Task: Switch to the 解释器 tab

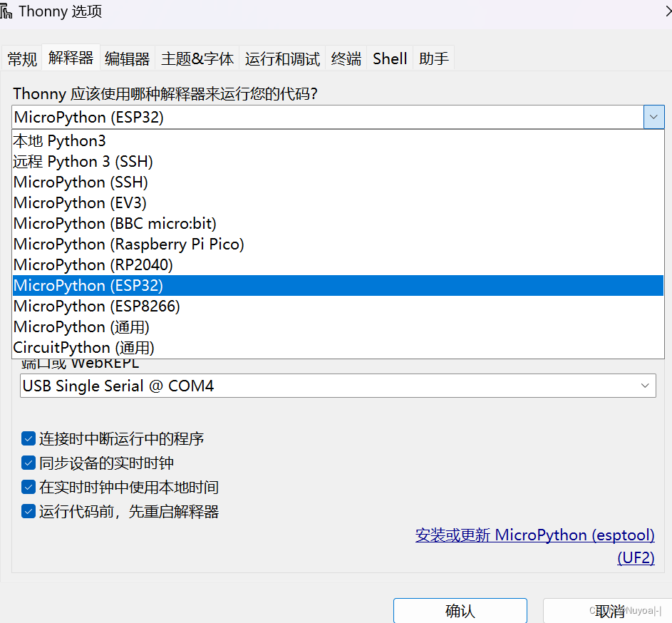Action: [x=71, y=58]
